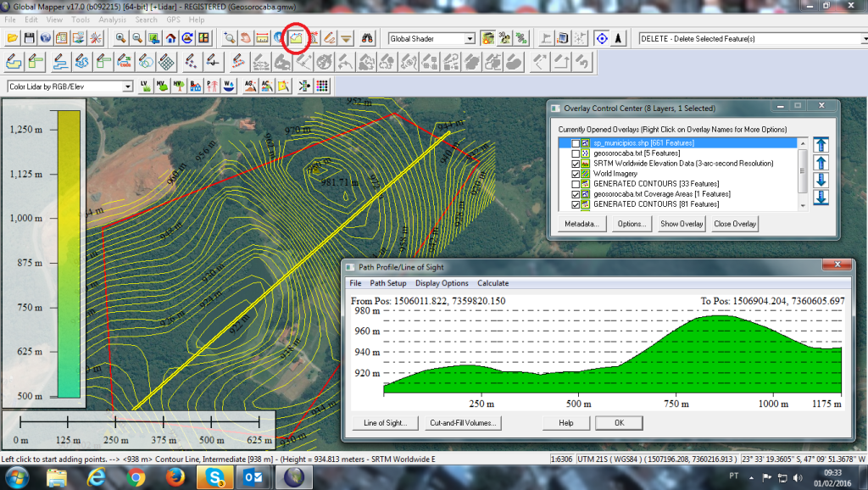The width and height of the screenshot is (868, 490).
Task: Click the Save workspace floppy disk icon
Action: 29,38
